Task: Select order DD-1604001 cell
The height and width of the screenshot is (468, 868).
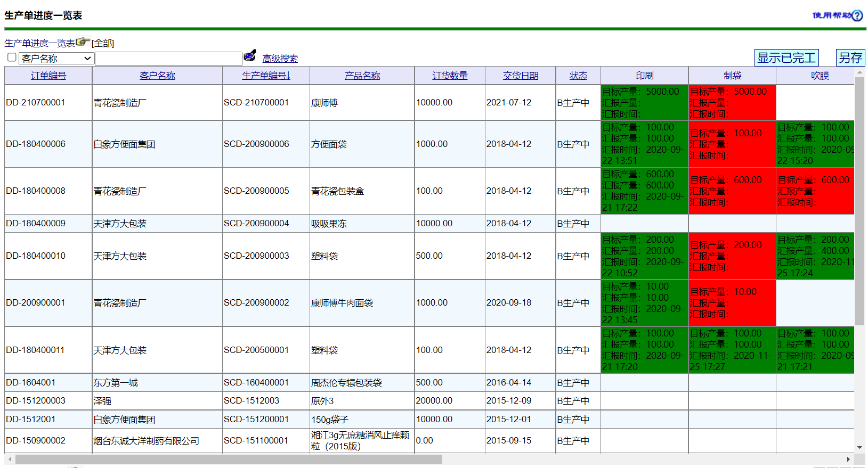Action: (48, 383)
